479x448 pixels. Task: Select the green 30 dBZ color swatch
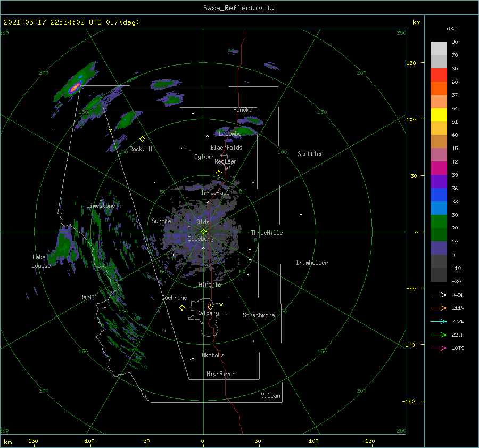439,221
